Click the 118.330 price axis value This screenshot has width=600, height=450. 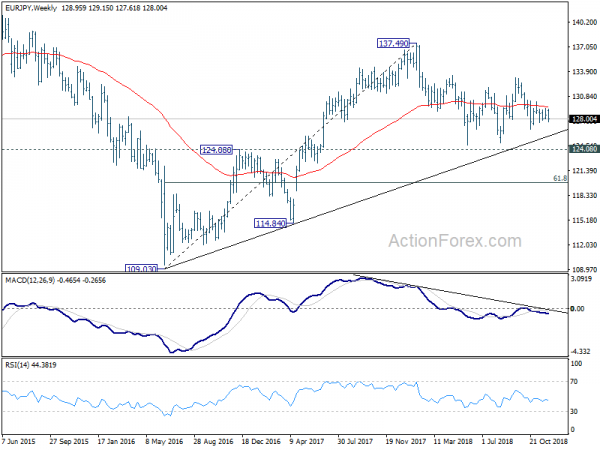584,196
